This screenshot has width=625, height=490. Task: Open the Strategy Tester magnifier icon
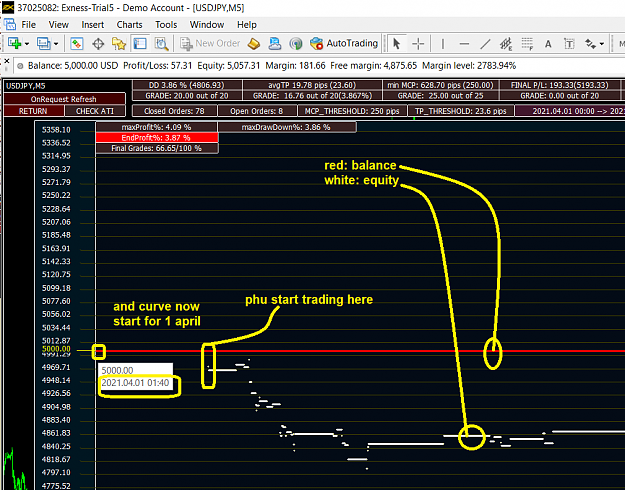[x=161, y=43]
